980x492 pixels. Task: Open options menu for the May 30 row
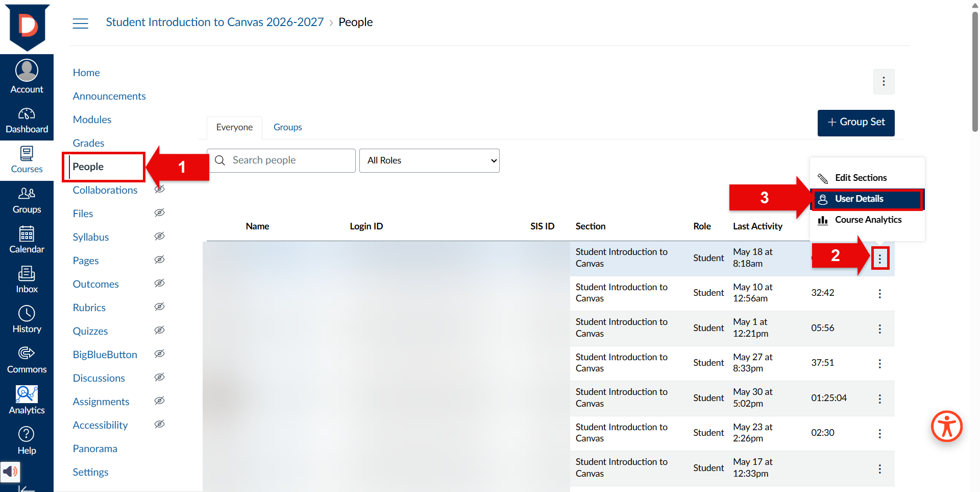point(879,399)
